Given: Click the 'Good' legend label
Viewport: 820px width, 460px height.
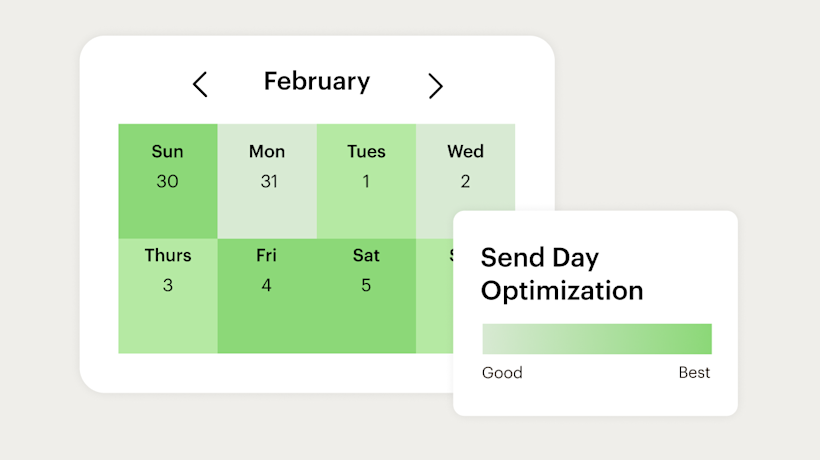Looking at the screenshot, I should pyautogui.click(x=502, y=373).
